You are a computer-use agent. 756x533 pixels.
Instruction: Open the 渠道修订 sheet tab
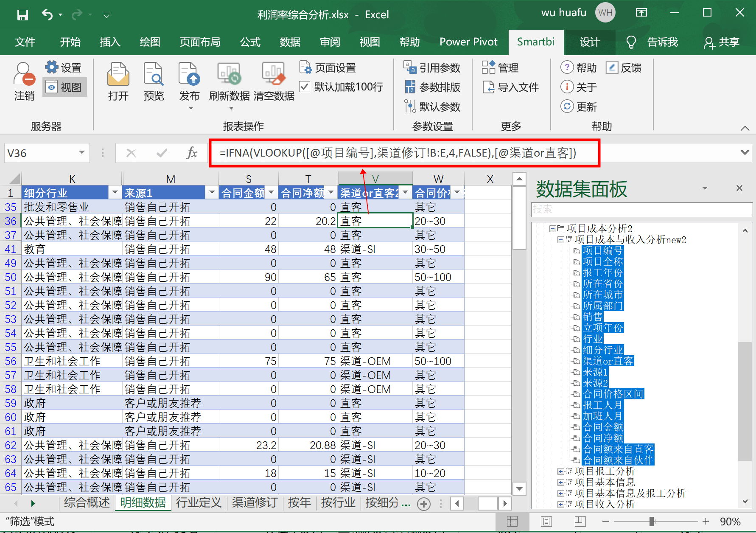(254, 503)
